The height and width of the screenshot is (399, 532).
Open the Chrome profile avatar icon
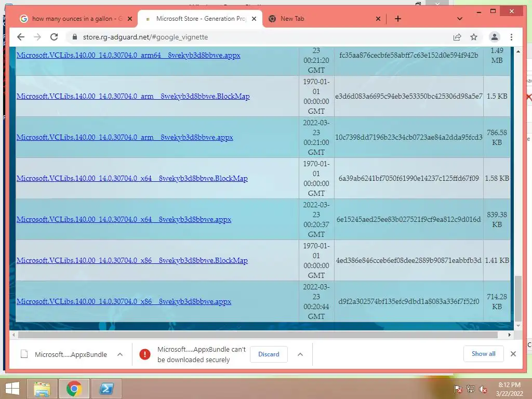click(x=495, y=37)
